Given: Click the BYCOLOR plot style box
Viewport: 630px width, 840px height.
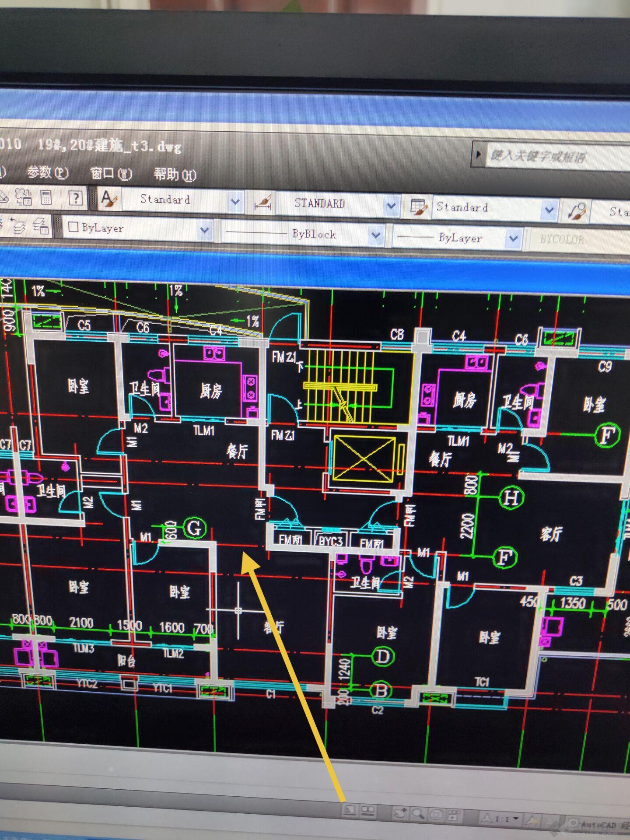Looking at the screenshot, I should (579, 240).
